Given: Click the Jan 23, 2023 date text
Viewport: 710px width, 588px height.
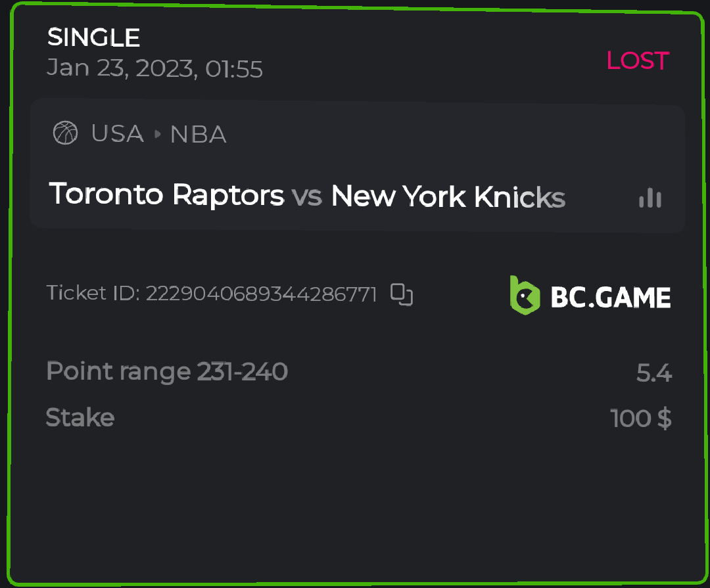Looking at the screenshot, I should coord(122,68).
